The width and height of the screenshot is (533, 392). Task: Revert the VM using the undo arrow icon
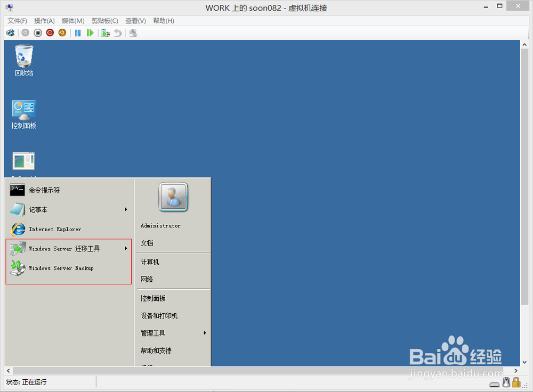click(x=118, y=33)
